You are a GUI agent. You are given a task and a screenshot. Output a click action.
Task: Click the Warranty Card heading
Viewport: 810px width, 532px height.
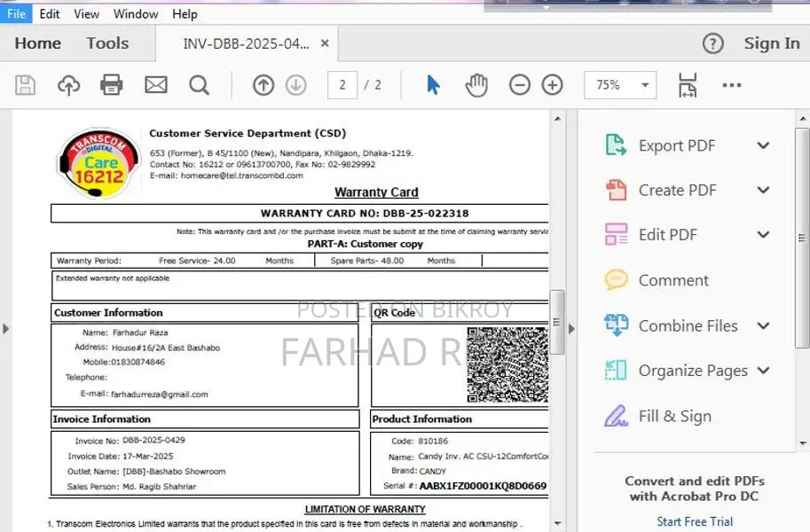[x=376, y=192]
